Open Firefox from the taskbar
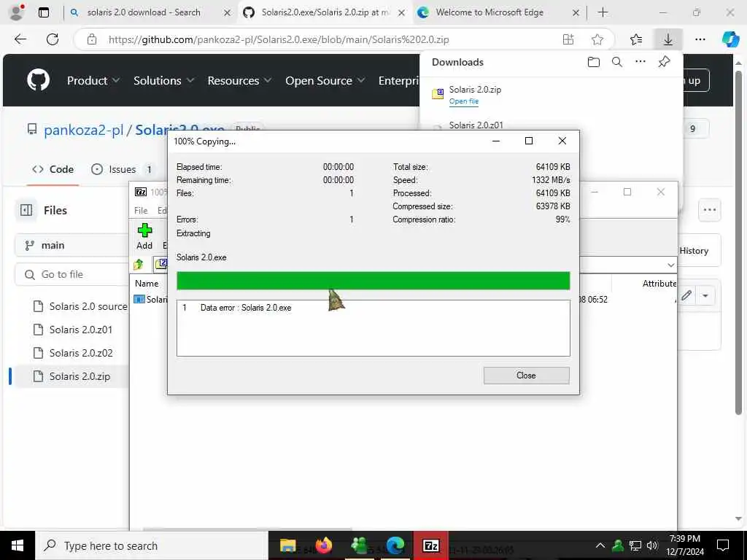The height and width of the screenshot is (560, 747). pyautogui.click(x=324, y=545)
